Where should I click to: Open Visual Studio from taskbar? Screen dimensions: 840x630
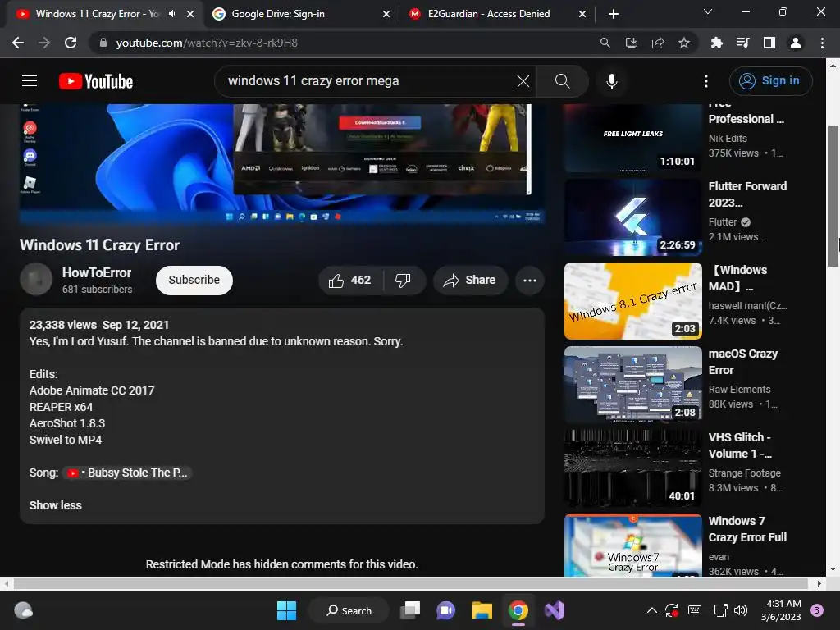(555, 610)
